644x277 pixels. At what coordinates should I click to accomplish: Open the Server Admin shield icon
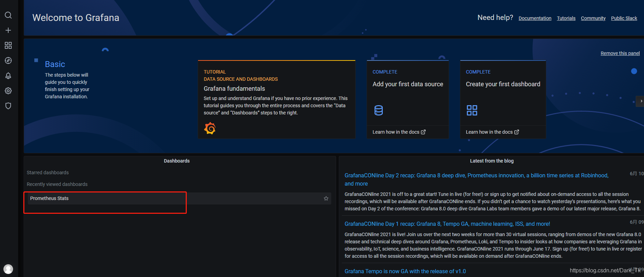[8, 106]
